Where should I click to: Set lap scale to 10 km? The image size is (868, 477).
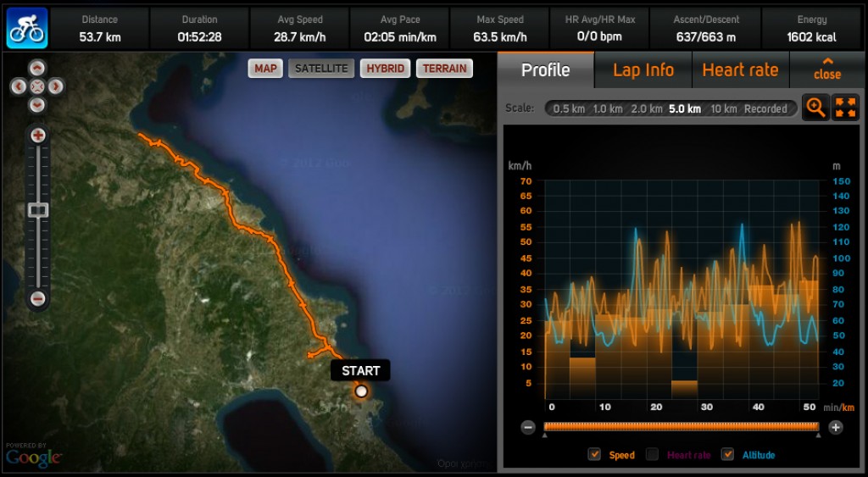[x=724, y=109]
